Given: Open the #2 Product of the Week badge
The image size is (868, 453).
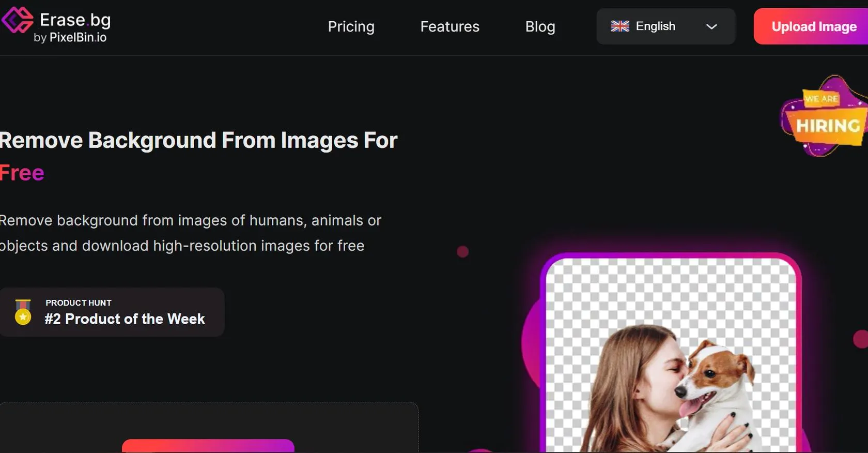Looking at the screenshot, I should point(125,319).
